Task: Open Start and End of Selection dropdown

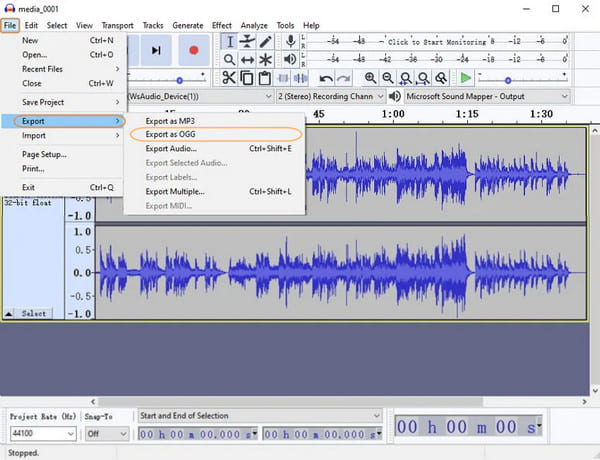Action: pos(260,416)
